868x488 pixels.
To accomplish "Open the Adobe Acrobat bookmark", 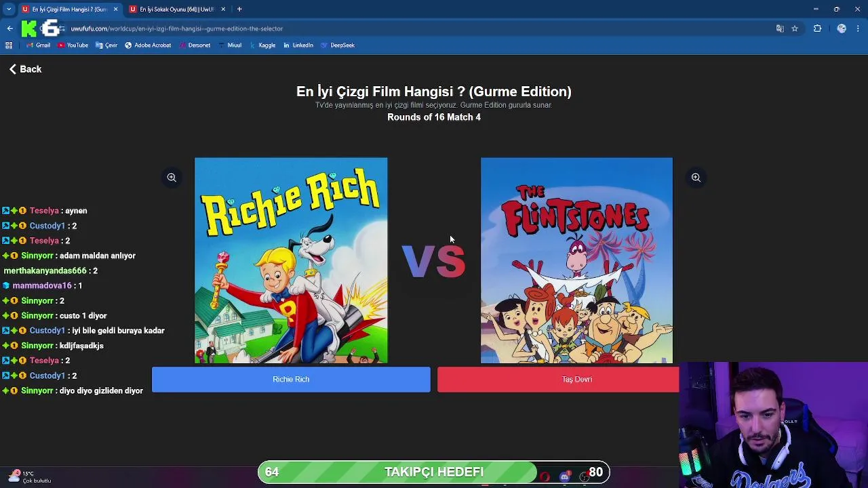I will (x=148, y=45).
